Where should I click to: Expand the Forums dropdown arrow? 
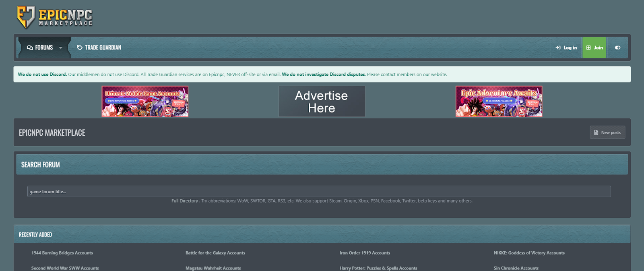[61, 48]
